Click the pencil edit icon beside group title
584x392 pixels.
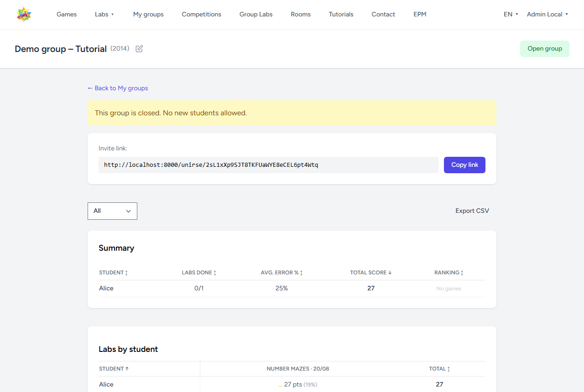click(x=139, y=49)
